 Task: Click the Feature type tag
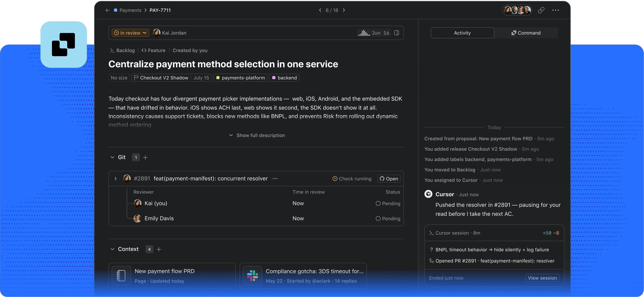point(153,50)
